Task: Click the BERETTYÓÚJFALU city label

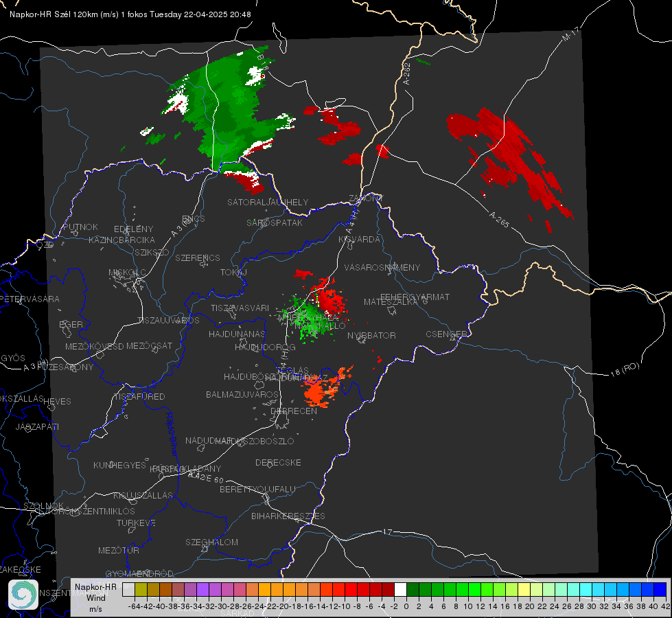Action: (x=257, y=489)
